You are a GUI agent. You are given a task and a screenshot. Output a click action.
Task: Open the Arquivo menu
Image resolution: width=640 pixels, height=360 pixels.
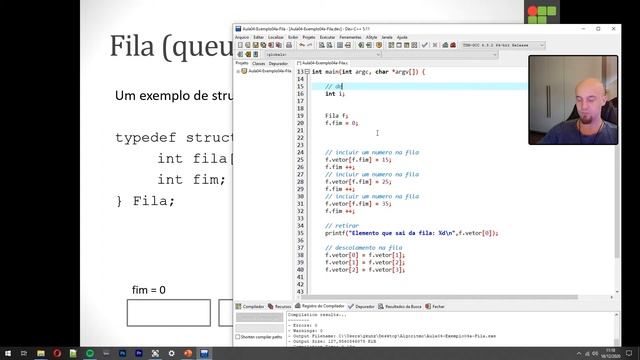click(x=242, y=37)
